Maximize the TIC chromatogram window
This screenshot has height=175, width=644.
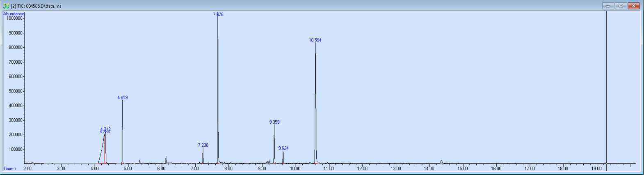coord(621,6)
